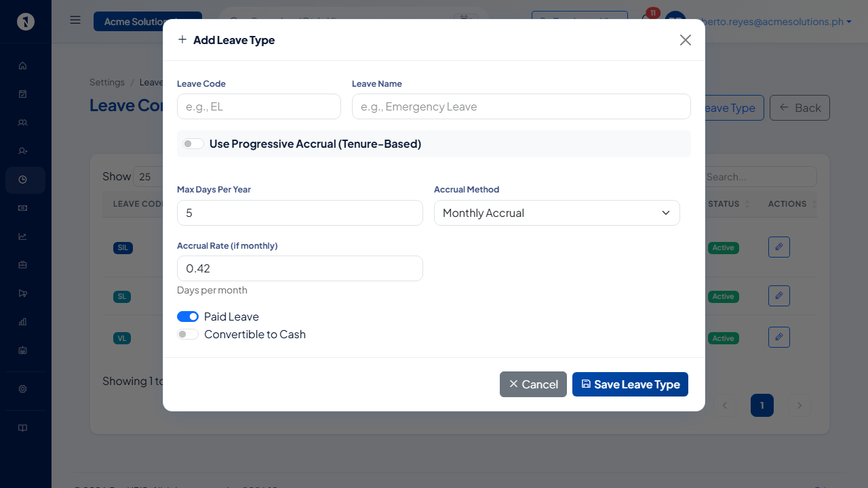Click the next page arrow

[x=800, y=405]
